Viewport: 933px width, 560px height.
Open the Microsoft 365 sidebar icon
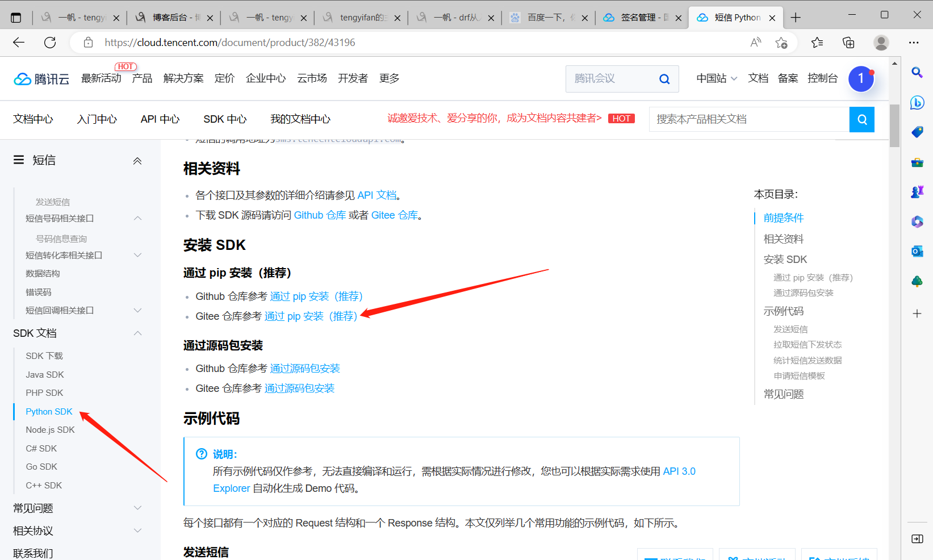click(917, 222)
